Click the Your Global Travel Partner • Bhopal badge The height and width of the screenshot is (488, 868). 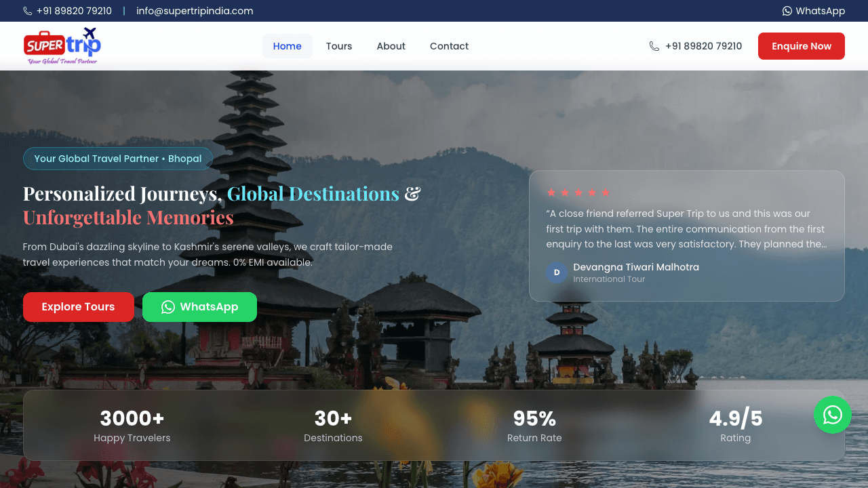(118, 159)
